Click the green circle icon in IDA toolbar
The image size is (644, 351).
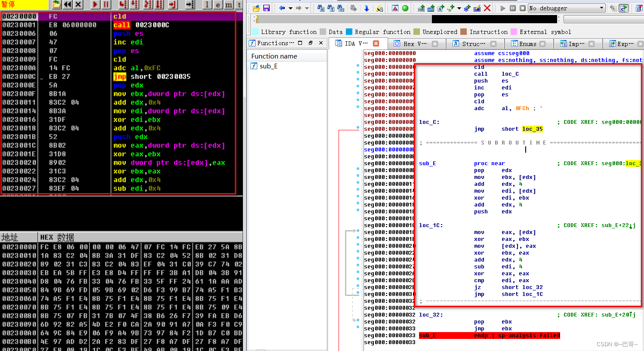coord(405,8)
